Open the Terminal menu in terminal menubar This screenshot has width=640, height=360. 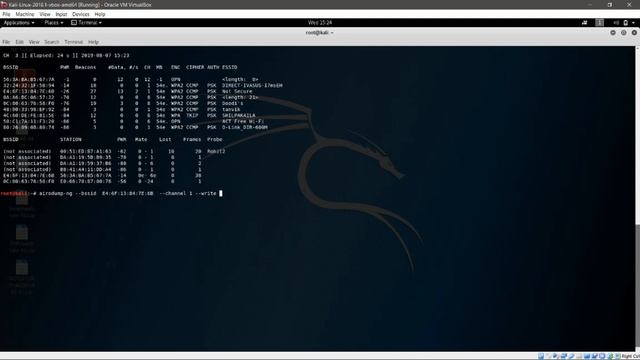tap(73, 42)
